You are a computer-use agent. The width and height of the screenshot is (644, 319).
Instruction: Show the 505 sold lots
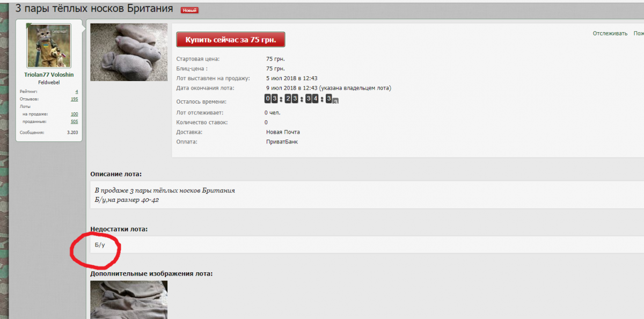click(x=74, y=121)
